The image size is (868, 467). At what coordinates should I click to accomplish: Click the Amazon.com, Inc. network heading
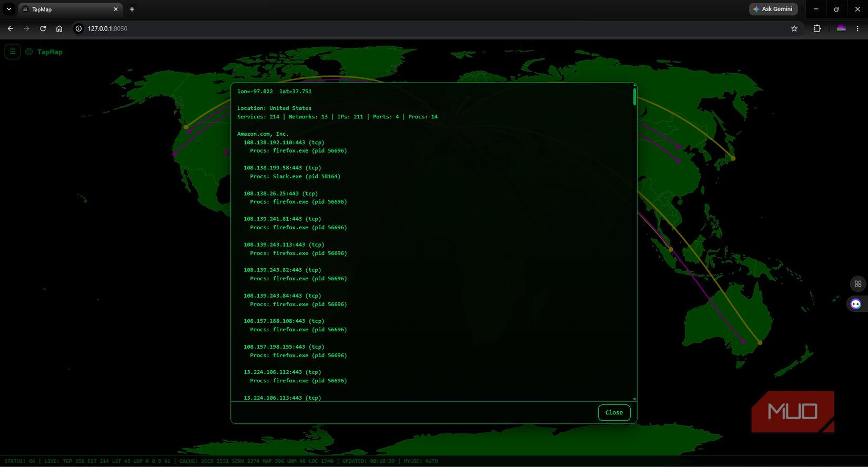coord(263,134)
